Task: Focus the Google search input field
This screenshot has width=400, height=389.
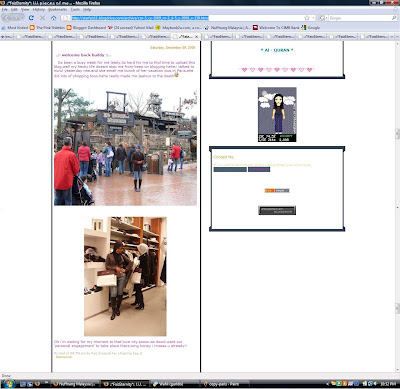Action: (x=360, y=18)
